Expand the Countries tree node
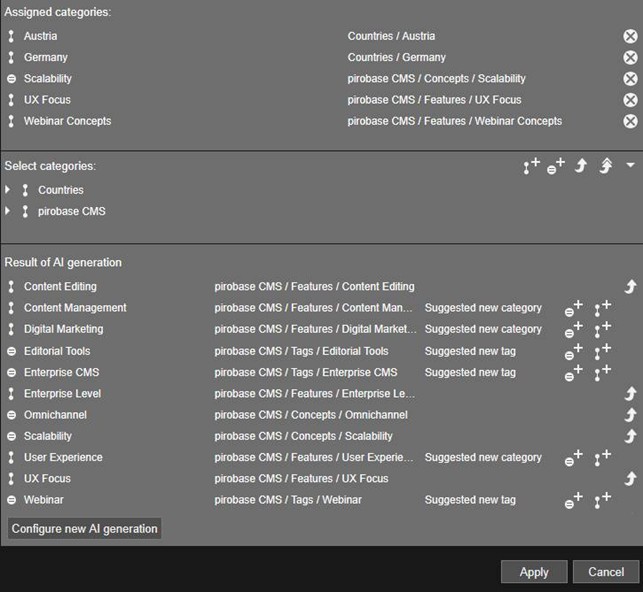The height and width of the screenshot is (592, 643). click(9, 190)
